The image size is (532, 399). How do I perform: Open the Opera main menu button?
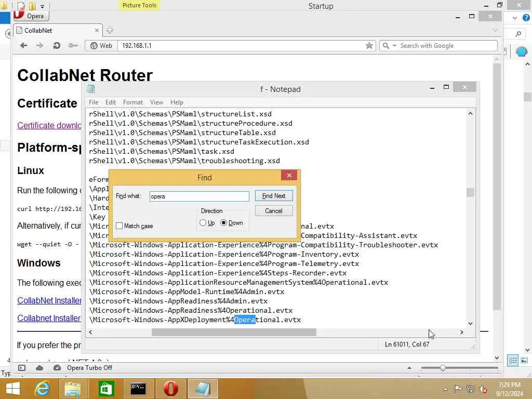tap(31, 16)
